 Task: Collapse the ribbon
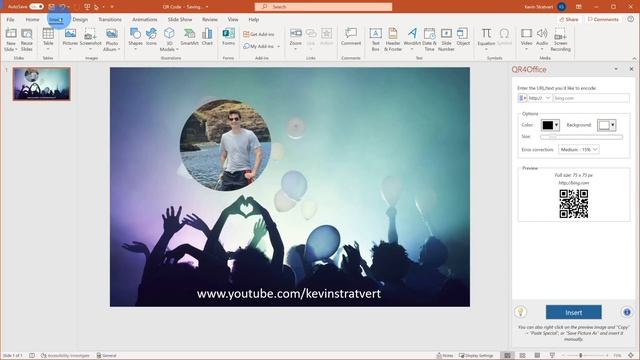tap(634, 58)
